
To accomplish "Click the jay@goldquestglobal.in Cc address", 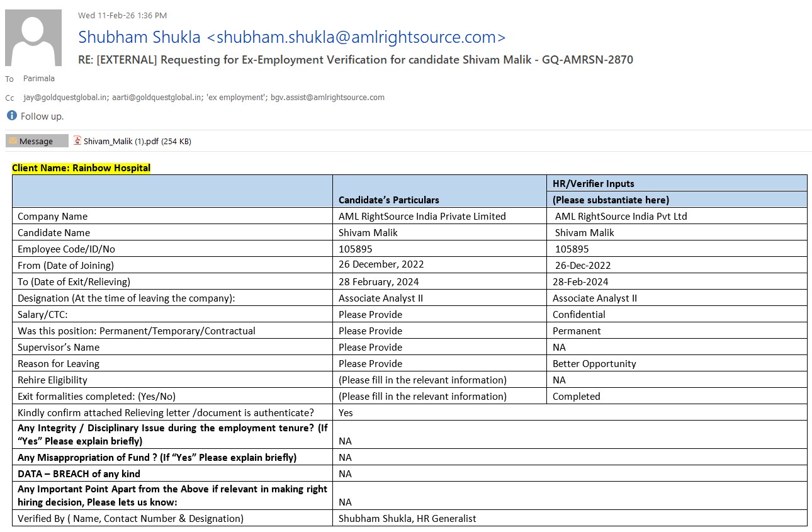I will tap(66, 98).
